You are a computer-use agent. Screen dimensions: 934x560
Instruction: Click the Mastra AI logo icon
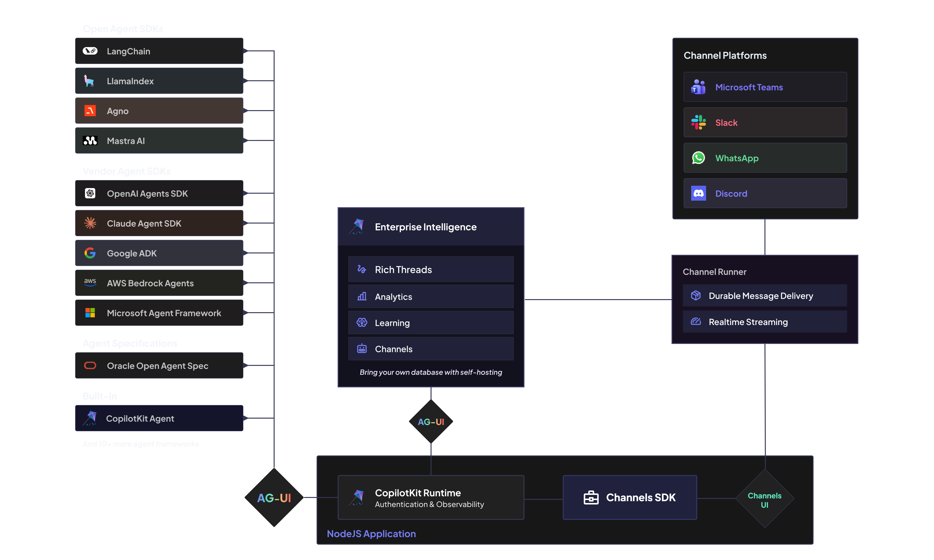pos(90,140)
